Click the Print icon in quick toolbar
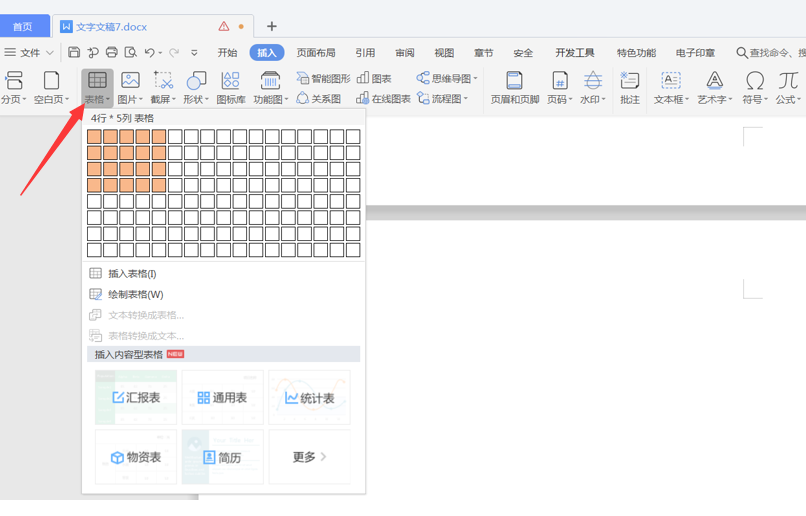Screen dimensions: 806x516 click(112, 52)
